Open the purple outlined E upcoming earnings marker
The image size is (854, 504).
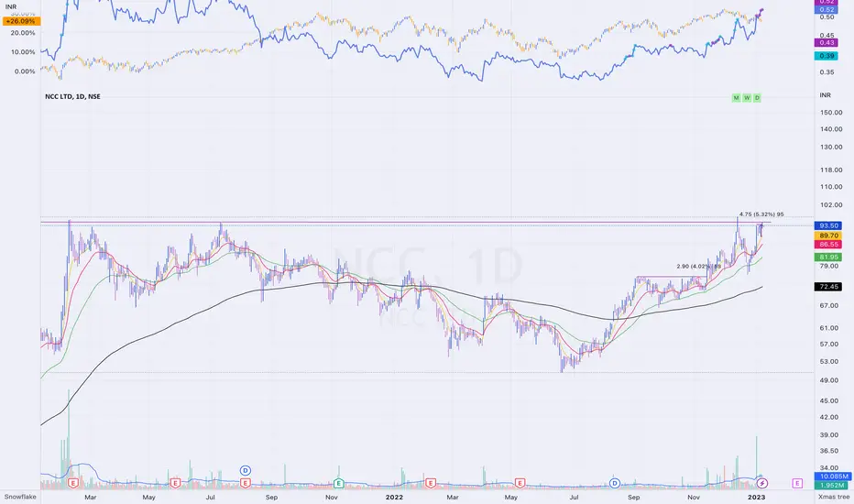797,483
